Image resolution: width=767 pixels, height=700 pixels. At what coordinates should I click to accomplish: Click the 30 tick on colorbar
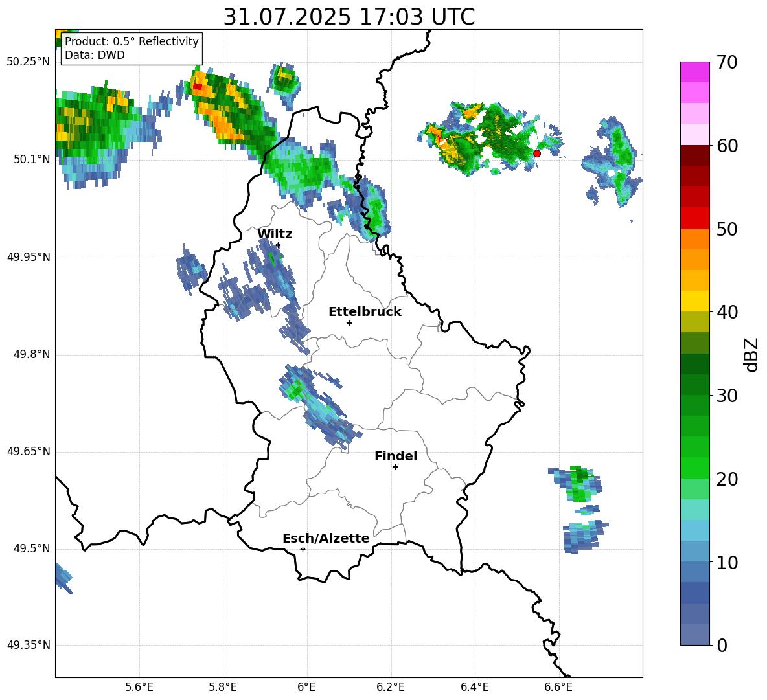click(726, 396)
